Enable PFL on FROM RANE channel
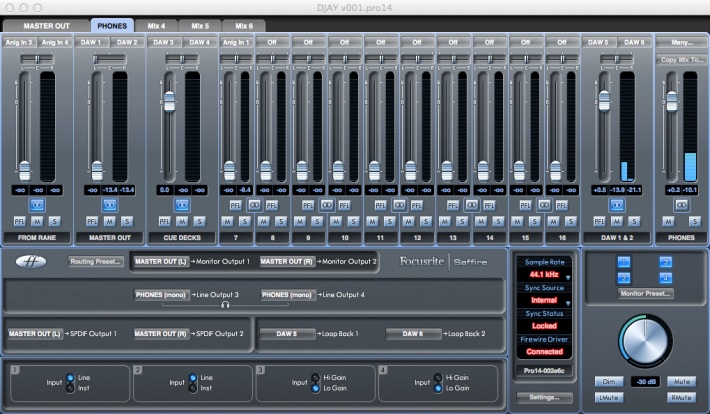 [x=20, y=220]
